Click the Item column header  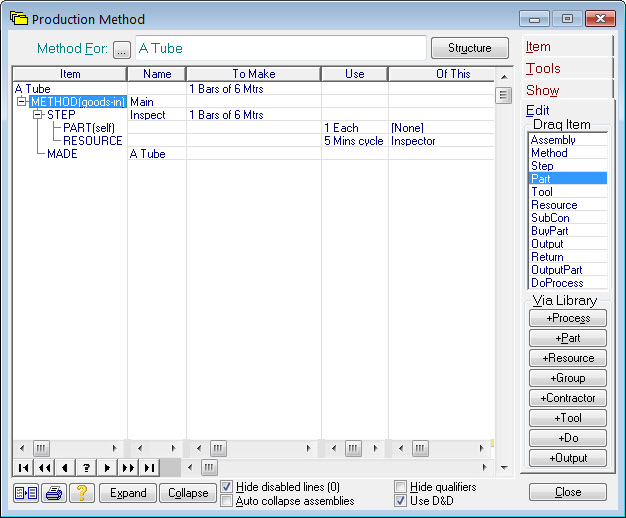(x=70, y=74)
